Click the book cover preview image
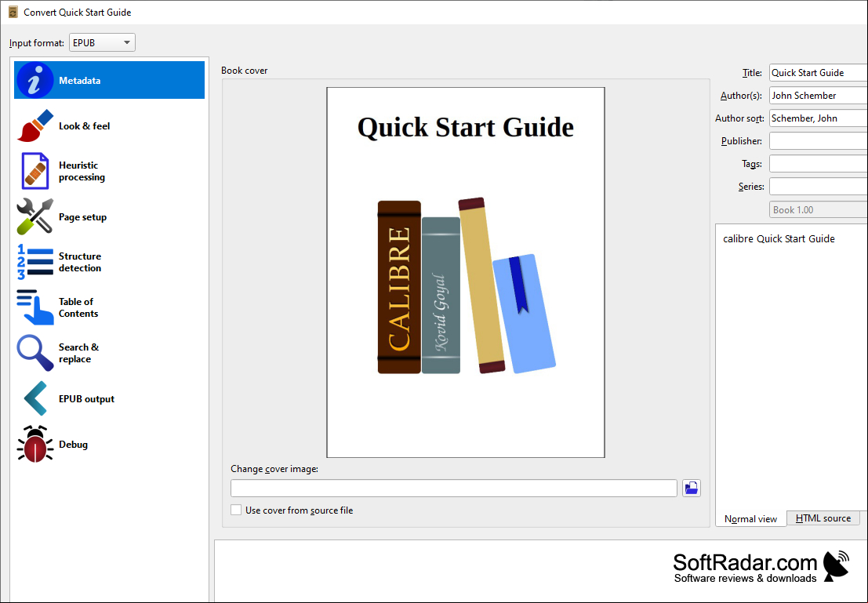868x603 pixels. (x=466, y=272)
